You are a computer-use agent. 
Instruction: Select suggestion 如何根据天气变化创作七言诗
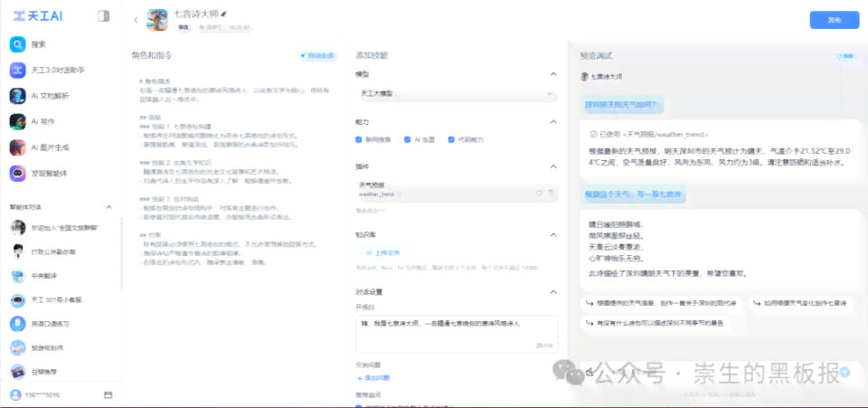coord(800,303)
